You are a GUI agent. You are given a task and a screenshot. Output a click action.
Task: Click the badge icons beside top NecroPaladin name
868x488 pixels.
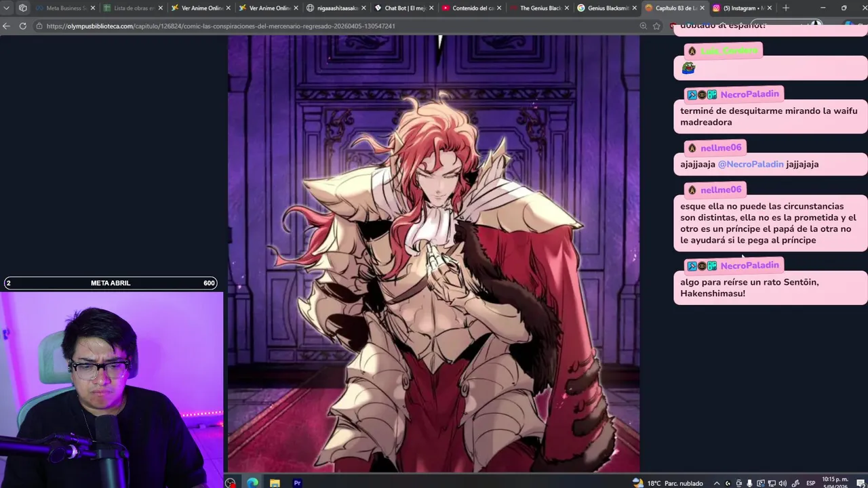(702, 95)
